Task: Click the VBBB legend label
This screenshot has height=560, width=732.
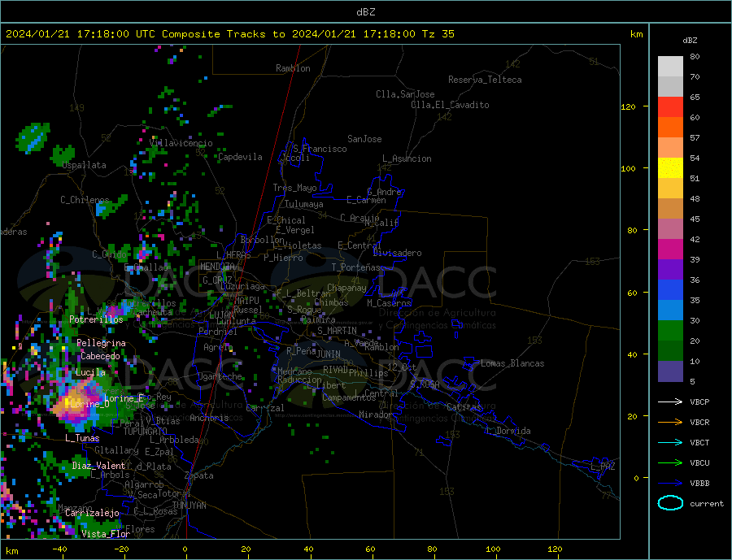Action: [x=699, y=483]
